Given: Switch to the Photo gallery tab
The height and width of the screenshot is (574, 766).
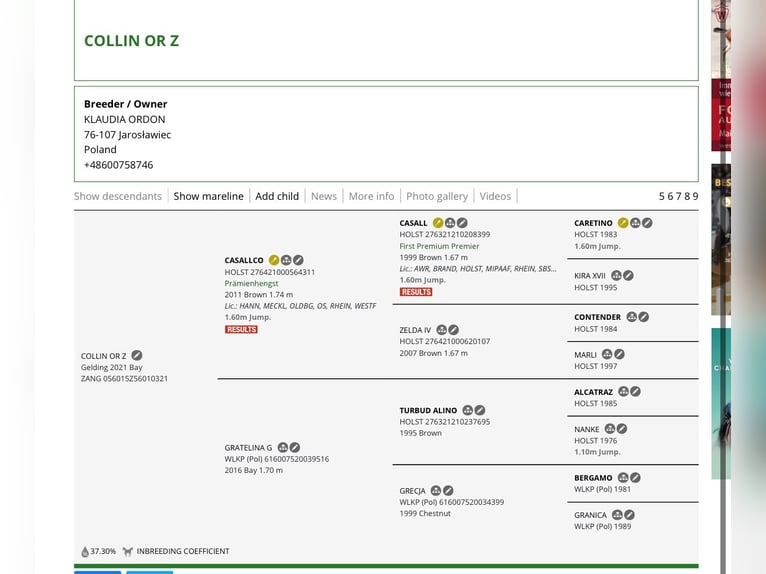Looking at the screenshot, I should [437, 196].
